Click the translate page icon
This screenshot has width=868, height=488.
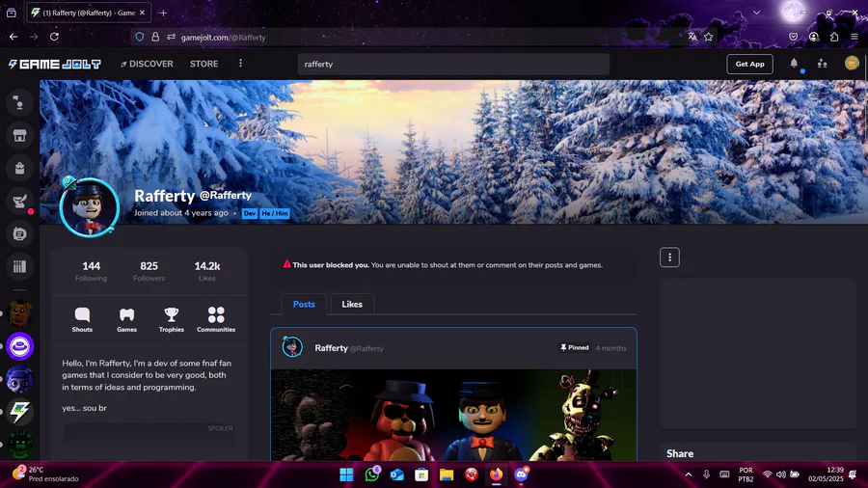692,37
